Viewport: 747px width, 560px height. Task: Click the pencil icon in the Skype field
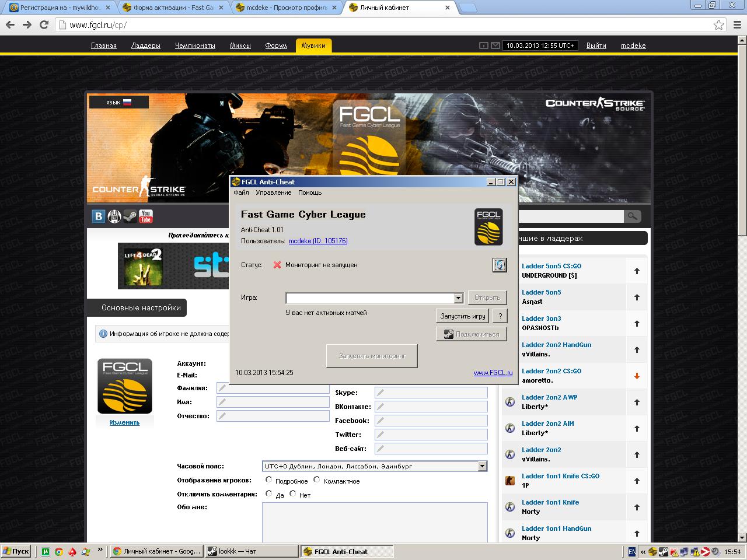(381, 393)
